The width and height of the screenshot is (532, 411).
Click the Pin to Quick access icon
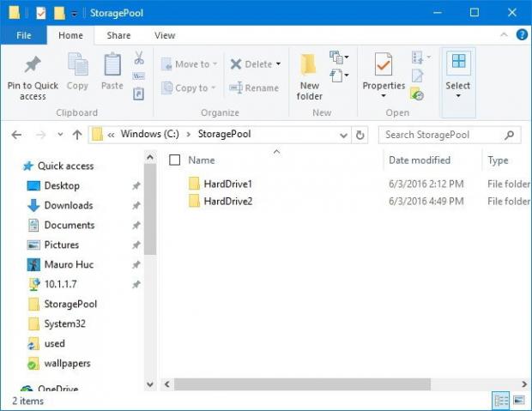(33, 76)
